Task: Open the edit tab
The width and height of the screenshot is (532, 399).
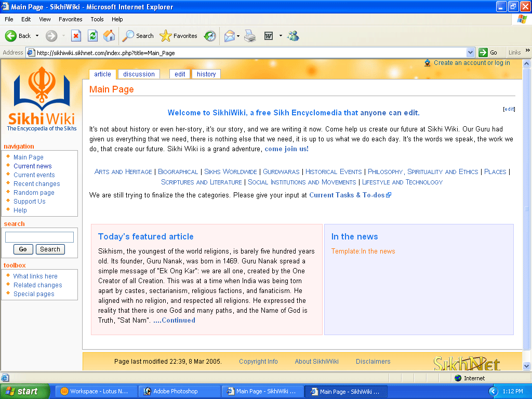Action: click(180, 74)
